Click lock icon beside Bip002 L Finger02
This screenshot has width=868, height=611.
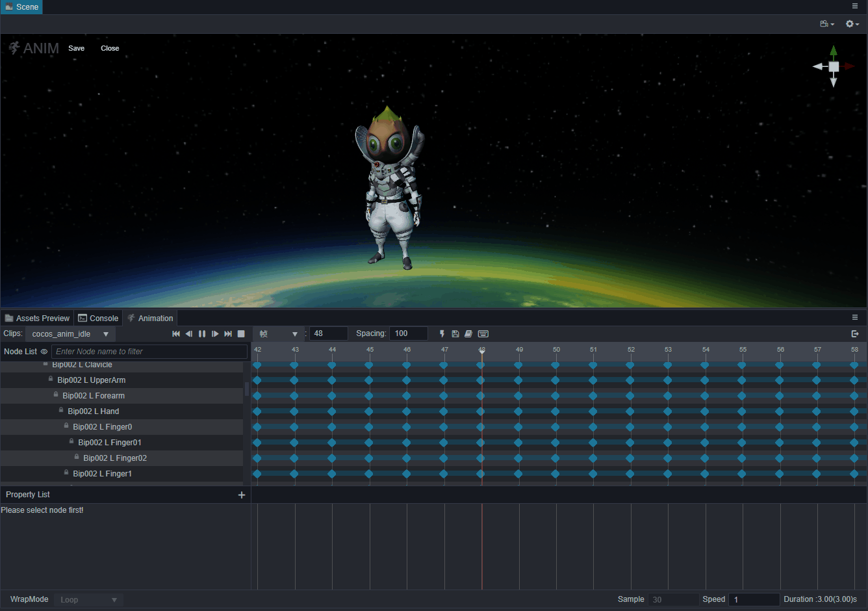tap(77, 457)
